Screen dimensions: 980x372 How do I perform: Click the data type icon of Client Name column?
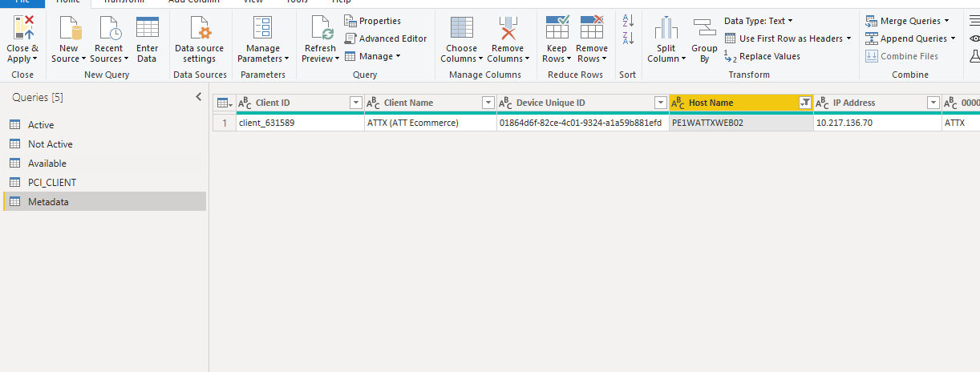coord(374,103)
